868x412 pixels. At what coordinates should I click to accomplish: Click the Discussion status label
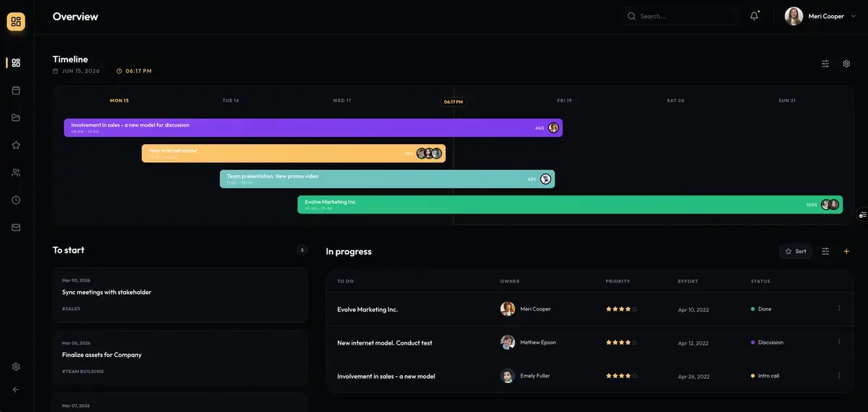[x=770, y=342]
